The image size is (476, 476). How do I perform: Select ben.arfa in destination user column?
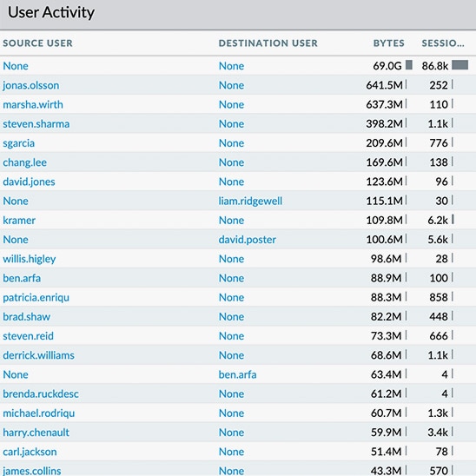click(x=237, y=374)
